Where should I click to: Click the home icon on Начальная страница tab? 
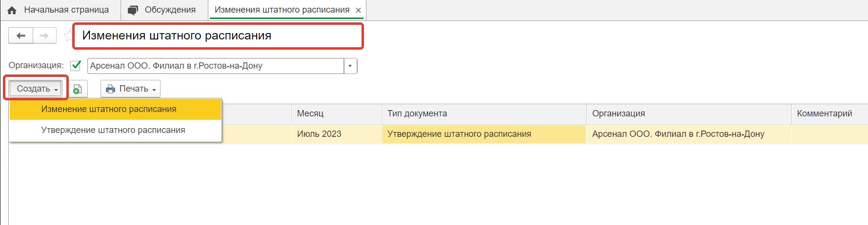coord(12,10)
